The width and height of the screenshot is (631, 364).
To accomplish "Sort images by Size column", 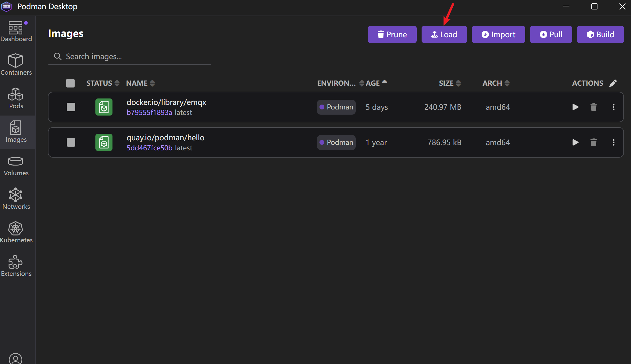I will point(450,83).
